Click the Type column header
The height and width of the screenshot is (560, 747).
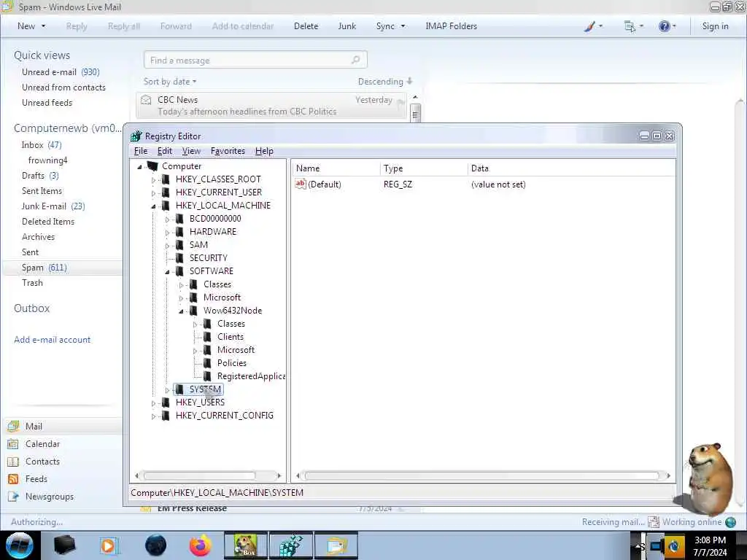(424, 168)
